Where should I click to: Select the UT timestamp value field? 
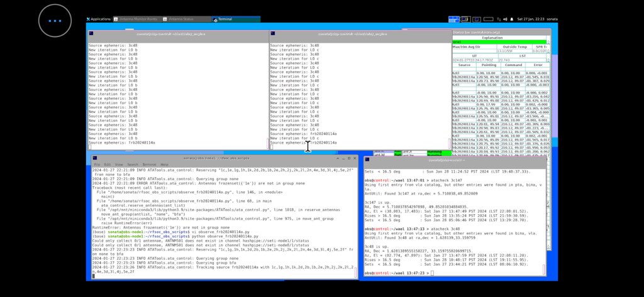(475, 60)
